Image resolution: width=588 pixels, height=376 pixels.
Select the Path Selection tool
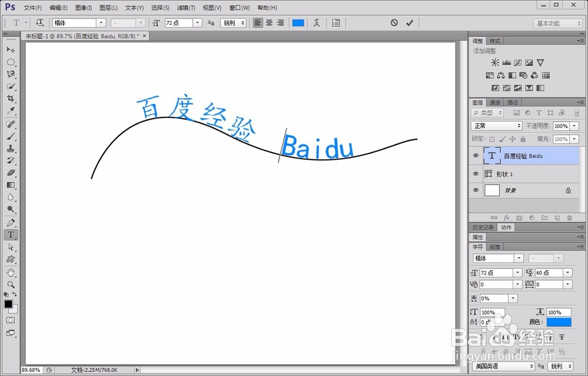(x=11, y=247)
